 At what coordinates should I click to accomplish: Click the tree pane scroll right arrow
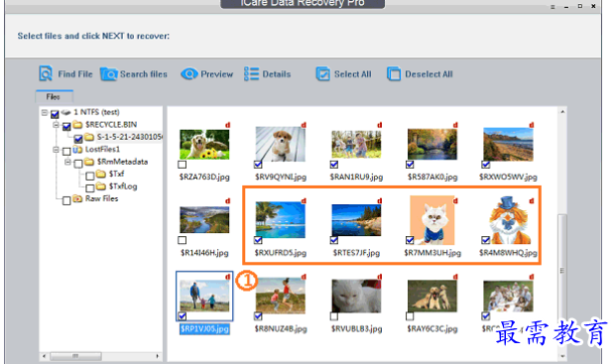(157, 356)
